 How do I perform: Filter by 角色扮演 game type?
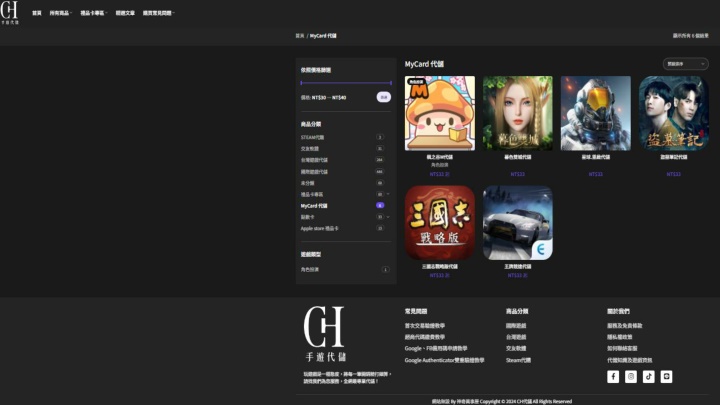(309, 270)
